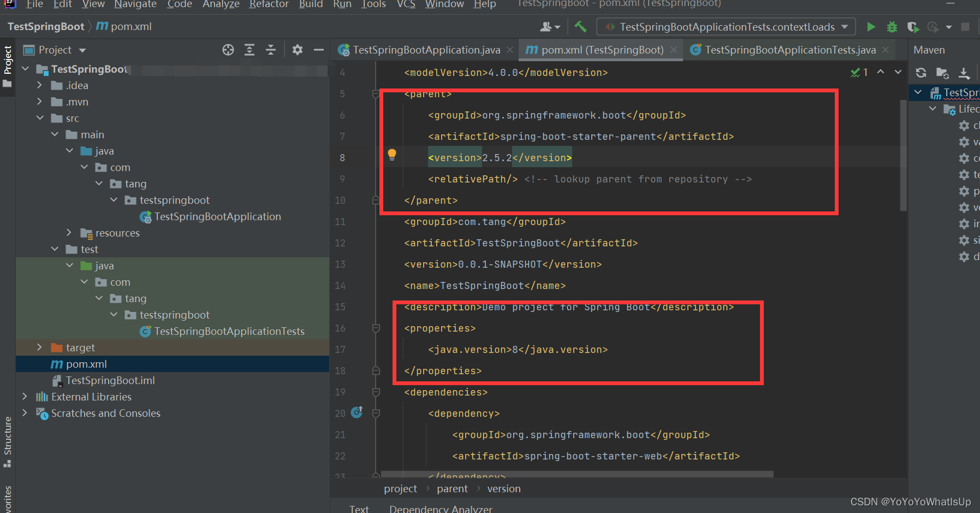Go to previous highlighted problem arrow
The width and height of the screenshot is (980, 513).
click(x=881, y=72)
